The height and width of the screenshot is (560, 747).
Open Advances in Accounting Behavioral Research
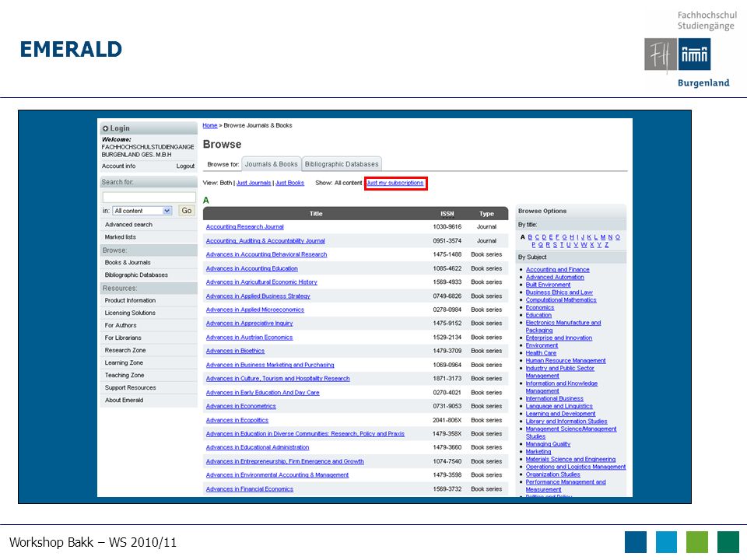266,255
